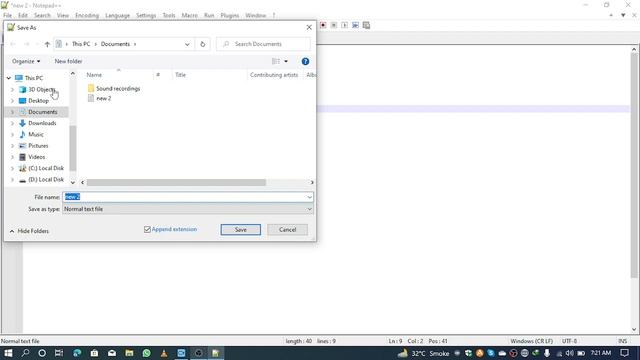
Task: Open the view options dropdown arrow
Action: coord(286,61)
